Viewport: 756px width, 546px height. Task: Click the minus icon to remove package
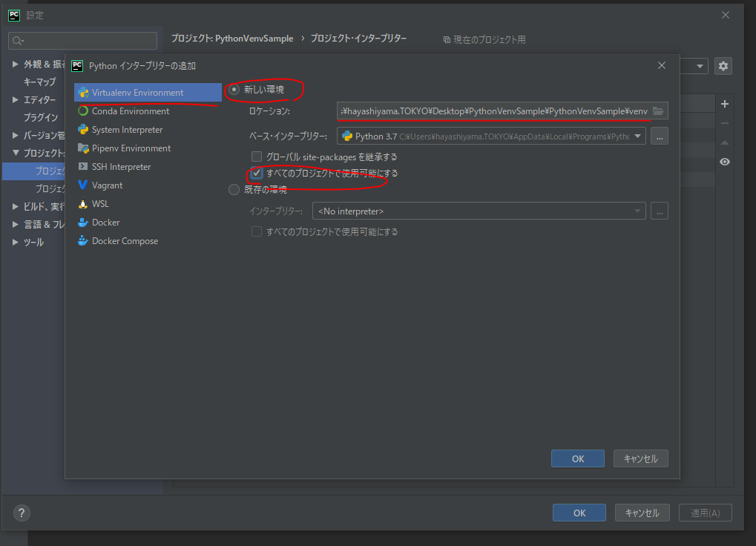click(725, 123)
